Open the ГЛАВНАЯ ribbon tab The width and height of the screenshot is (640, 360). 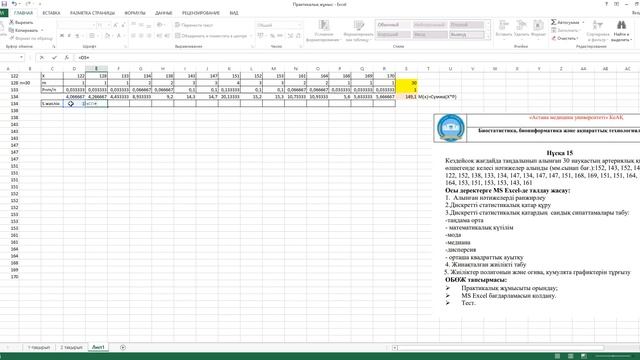tap(23, 13)
